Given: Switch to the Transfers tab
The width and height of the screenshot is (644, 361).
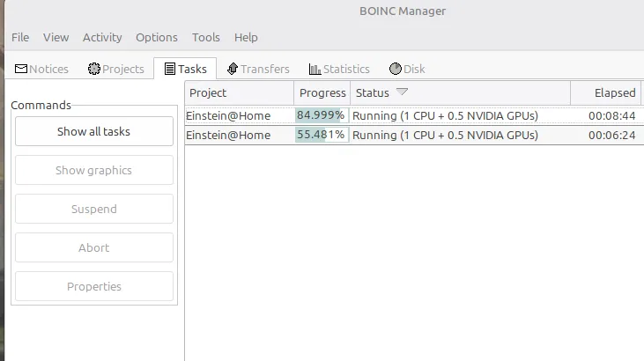Looking at the screenshot, I should tap(258, 69).
